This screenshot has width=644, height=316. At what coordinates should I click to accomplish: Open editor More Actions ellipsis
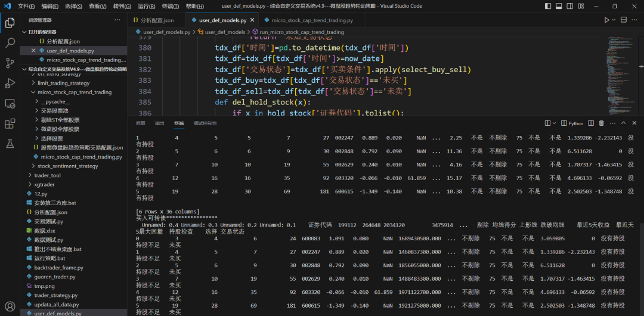click(635, 20)
